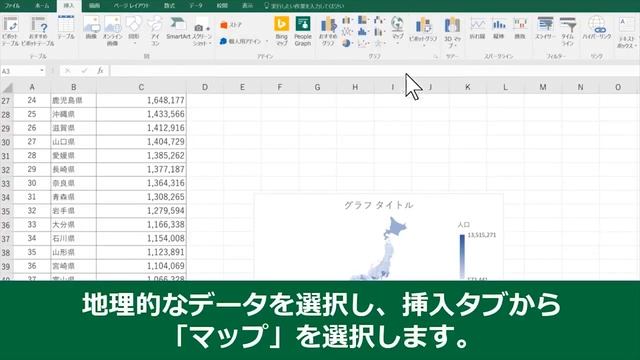Switch to the Data (データ) tab
Screen dimensions: 640x360
[196, 6]
